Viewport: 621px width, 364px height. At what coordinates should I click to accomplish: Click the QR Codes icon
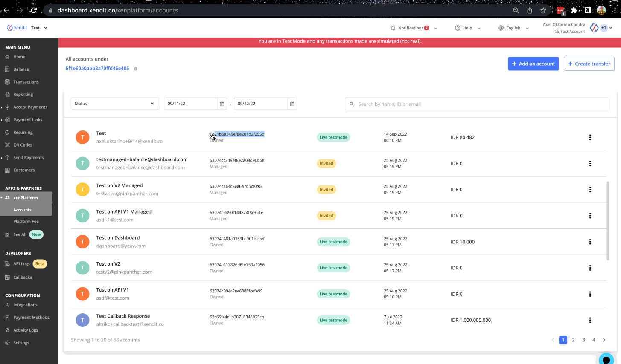(7, 145)
